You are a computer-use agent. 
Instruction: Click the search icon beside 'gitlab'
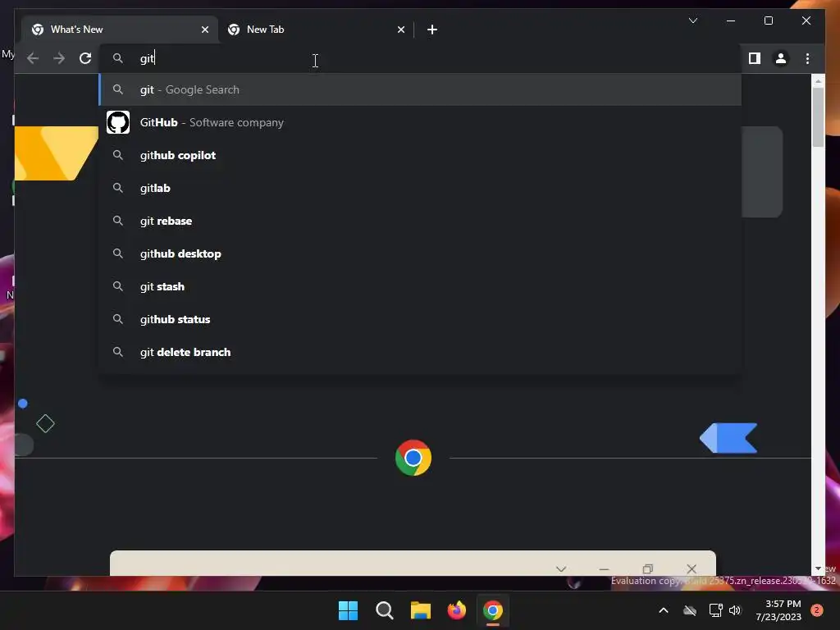118,188
